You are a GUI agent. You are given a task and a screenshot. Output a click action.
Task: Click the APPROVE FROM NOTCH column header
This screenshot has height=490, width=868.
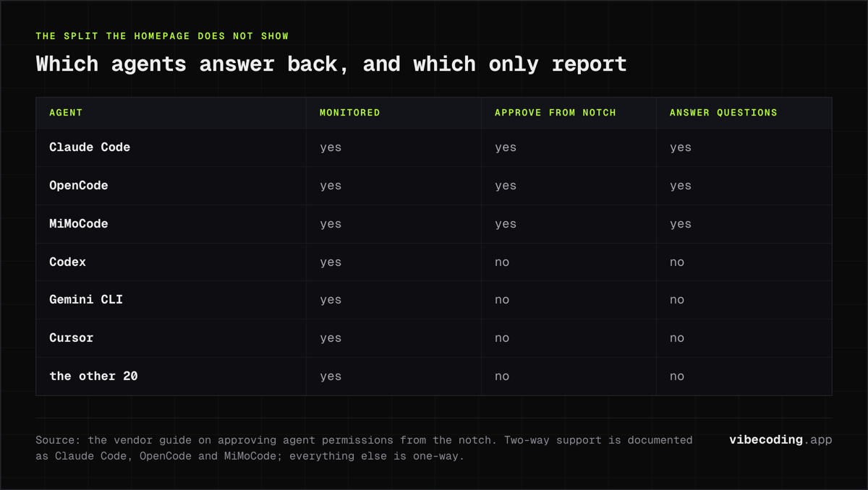pyautogui.click(x=556, y=113)
